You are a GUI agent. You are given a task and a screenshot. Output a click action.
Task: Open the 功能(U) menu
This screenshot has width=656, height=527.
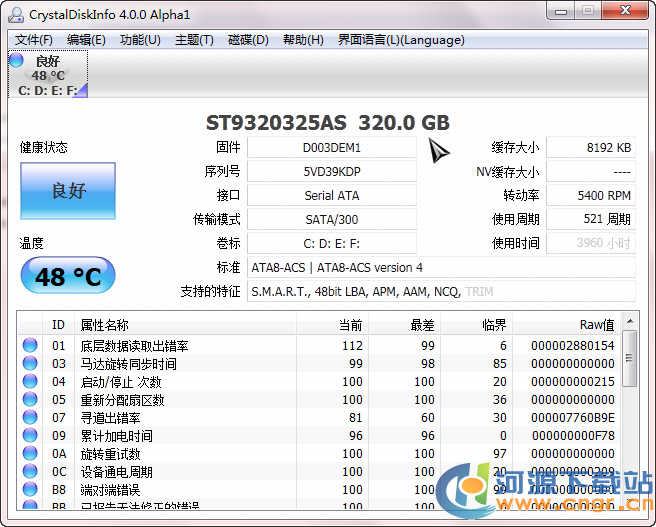140,40
